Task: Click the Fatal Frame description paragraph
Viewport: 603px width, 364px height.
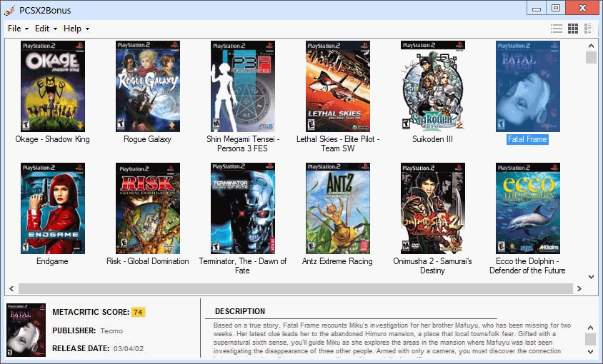Action: (x=392, y=338)
